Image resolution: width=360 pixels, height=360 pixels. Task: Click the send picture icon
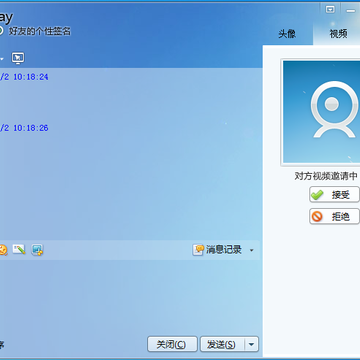[x=19, y=249]
